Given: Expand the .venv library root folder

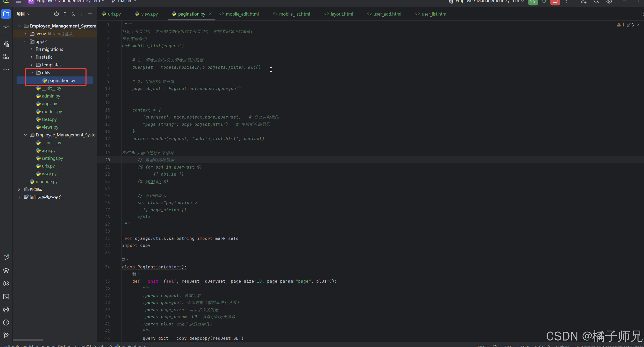Looking at the screenshot, I should click(x=25, y=34).
